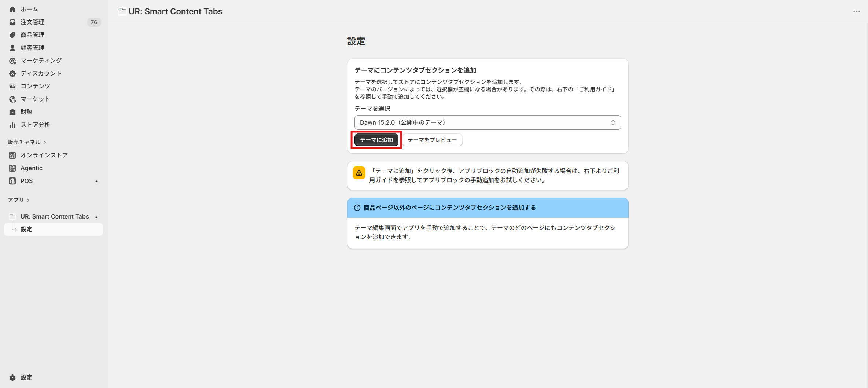Click the マーケティング target icon
The image size is (868, 388).
(12, 61)
